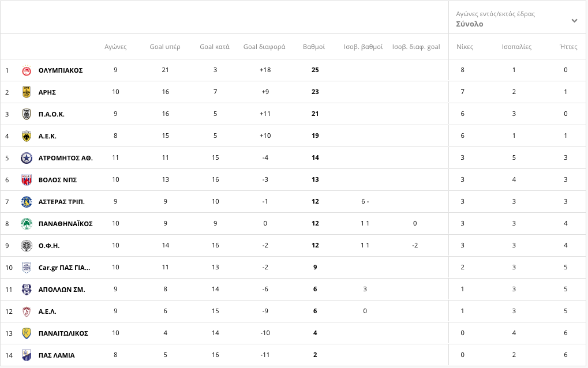This screenshot has width=588, height=368.
Task: Click the Atromitos blue star logo
Action: click(27, 158)
